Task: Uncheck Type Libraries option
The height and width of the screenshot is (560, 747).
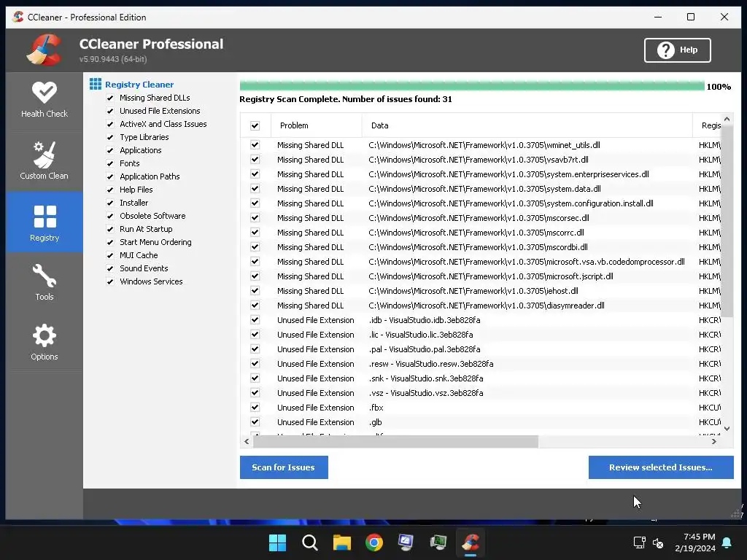Action: click(110, 137)
